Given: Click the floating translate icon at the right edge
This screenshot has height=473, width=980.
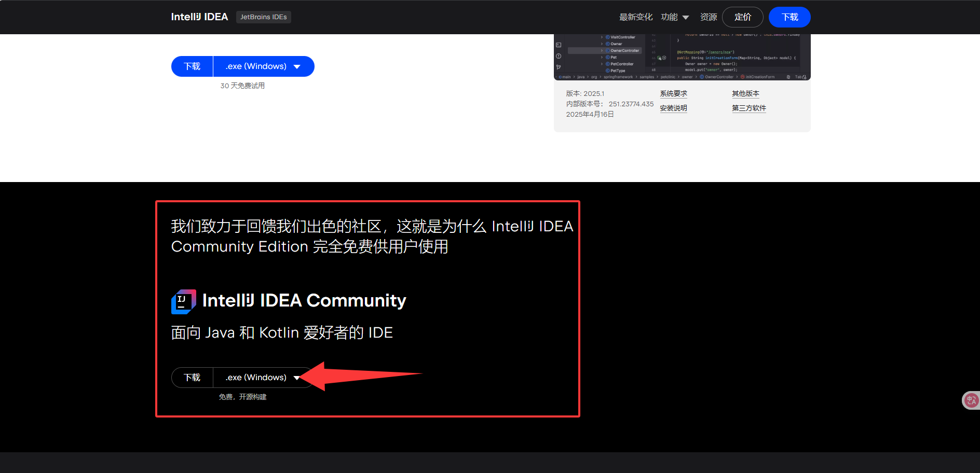Looking at the screenshot, I should [x=971, y=400].
